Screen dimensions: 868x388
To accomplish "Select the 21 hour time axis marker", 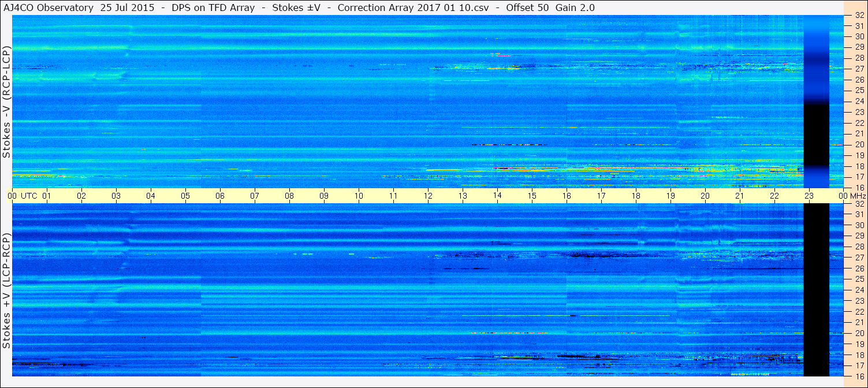I will click(x=740, y=196).
